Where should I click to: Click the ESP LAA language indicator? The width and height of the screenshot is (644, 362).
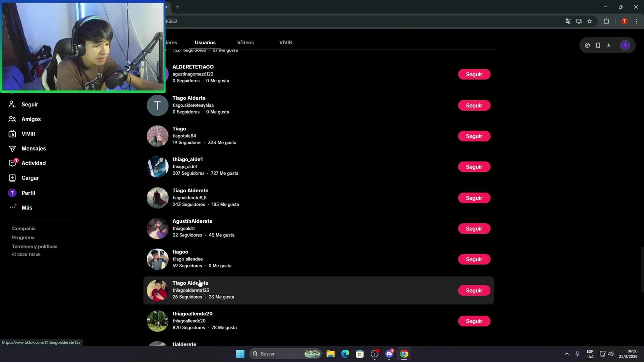click(x=590, y=354)
